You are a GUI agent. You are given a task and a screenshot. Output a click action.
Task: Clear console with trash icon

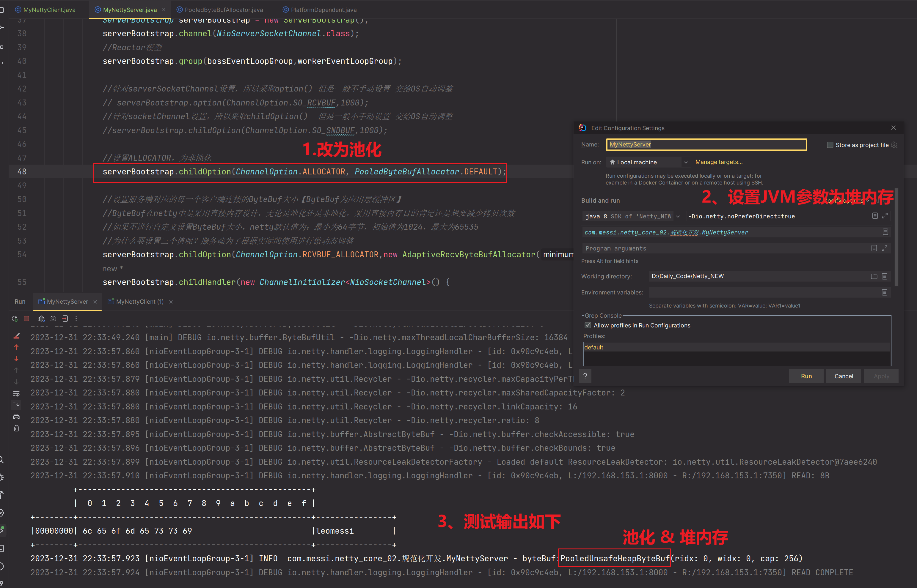click(16, 428)
